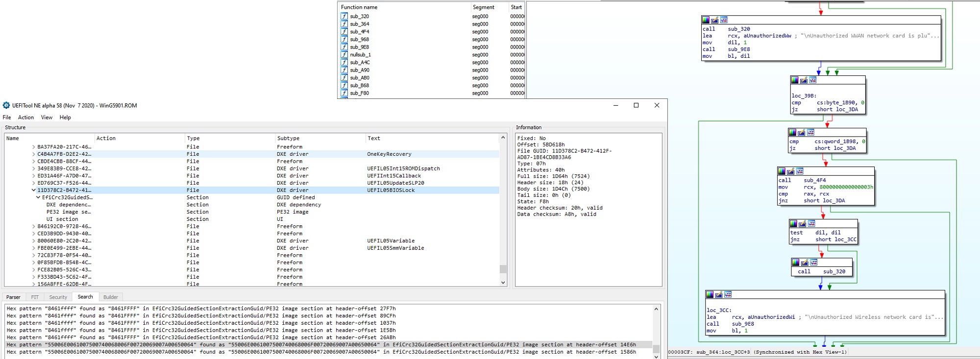Expand the C4B4A7FB-D2E2 OneKeyRecovery file
980x359 pixels.
coord(33,154)
